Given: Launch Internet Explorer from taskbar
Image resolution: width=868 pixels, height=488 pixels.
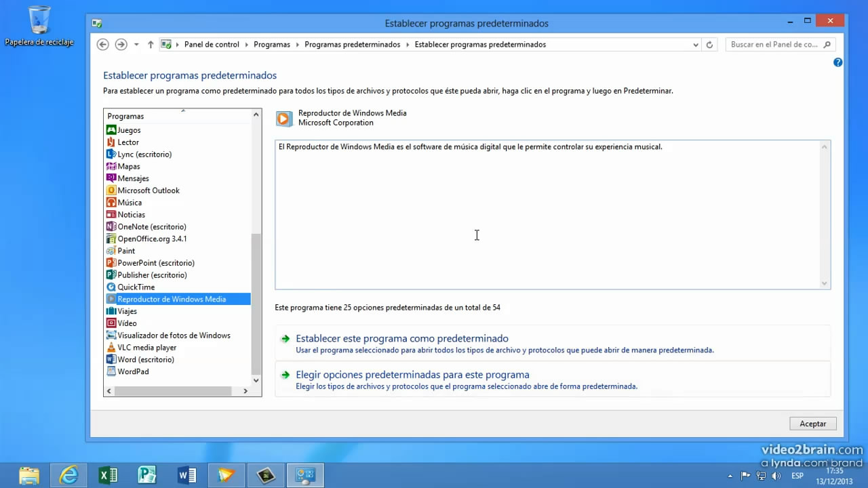Looking at the screenshot, I should pos(68,475).
